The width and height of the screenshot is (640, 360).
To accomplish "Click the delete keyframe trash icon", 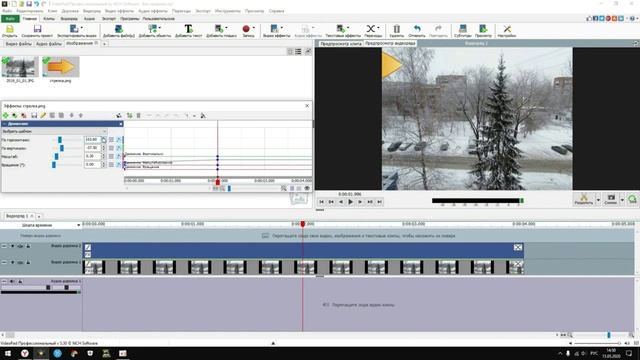I will [x=139, y=116].
